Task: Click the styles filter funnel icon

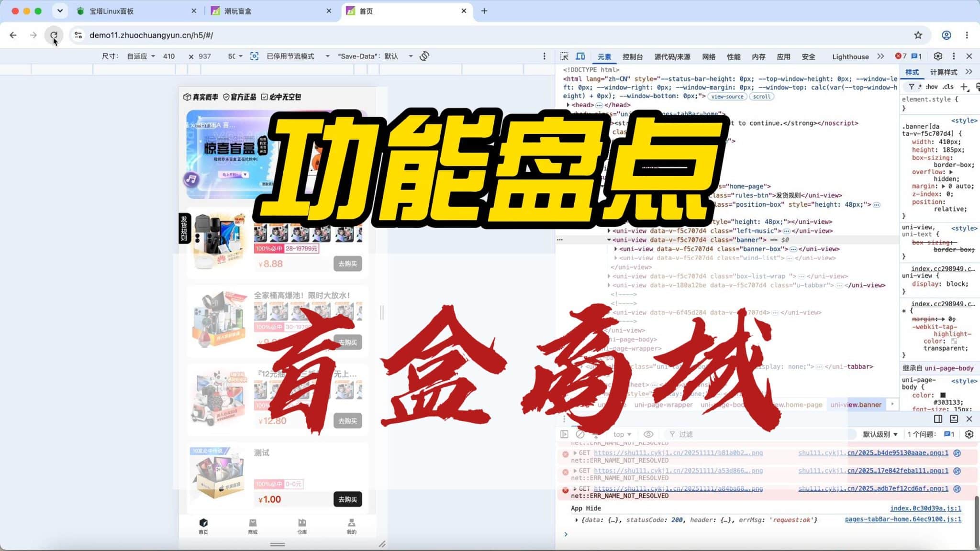Action: tap(912, 87)
